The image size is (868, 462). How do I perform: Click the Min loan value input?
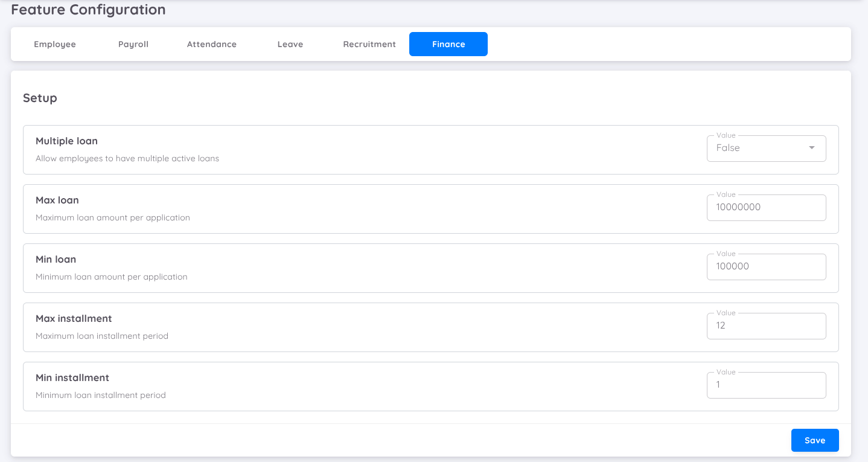coord(766,266)
